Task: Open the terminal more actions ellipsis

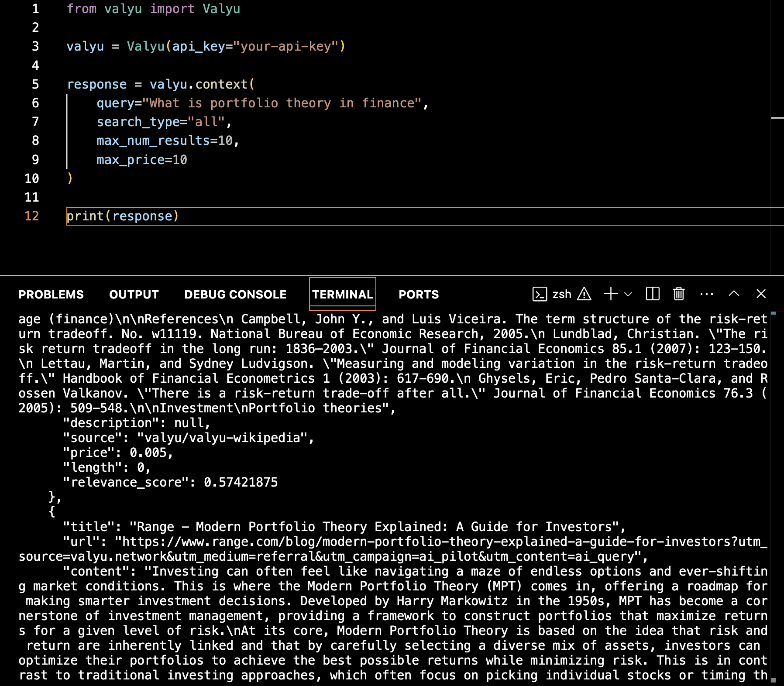Action: (706, 294)
